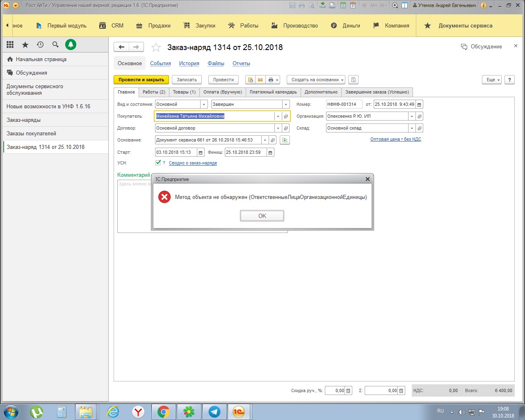Click the fill by basis icon

[285, 140]
